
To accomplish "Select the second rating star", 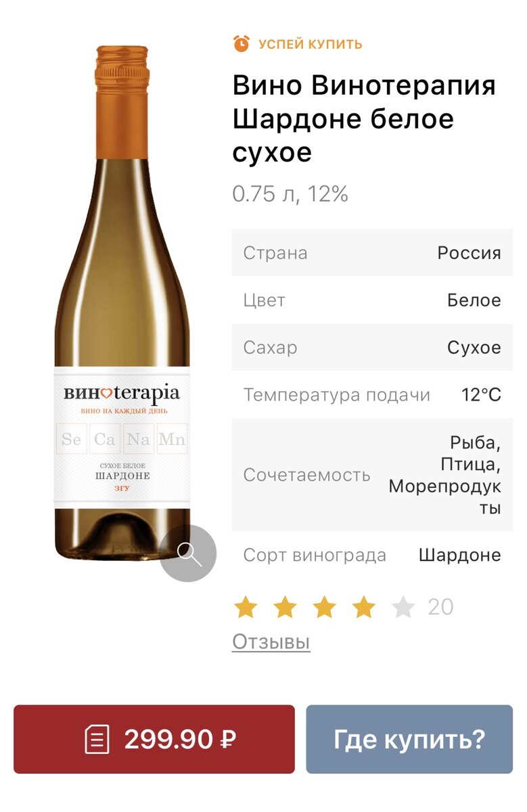I will (285, 607).
